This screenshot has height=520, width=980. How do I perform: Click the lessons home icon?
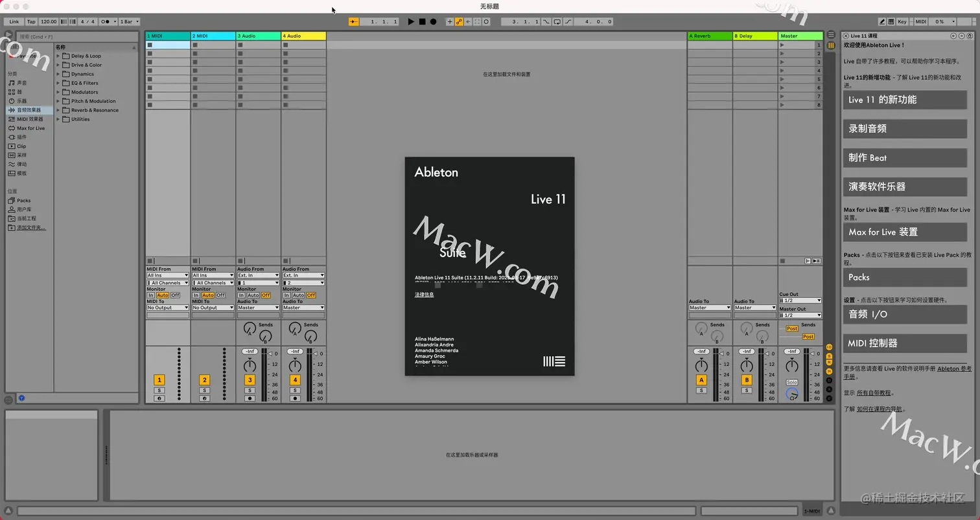point(970,36)
